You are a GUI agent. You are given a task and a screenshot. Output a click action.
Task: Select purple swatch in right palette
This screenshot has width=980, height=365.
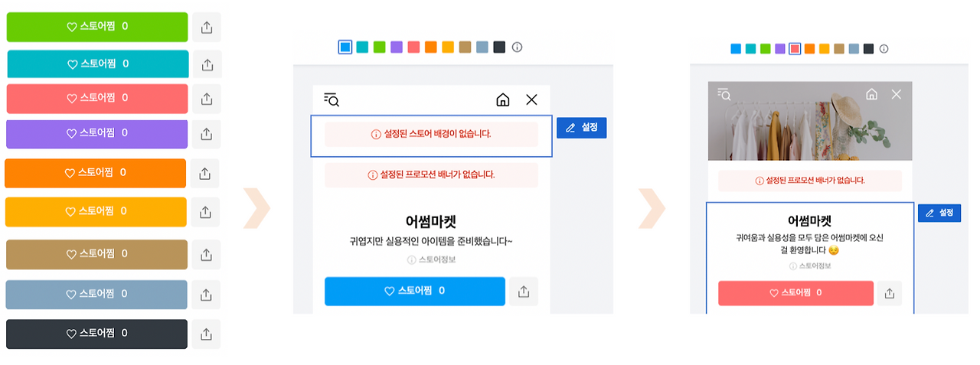click(779, 49)
